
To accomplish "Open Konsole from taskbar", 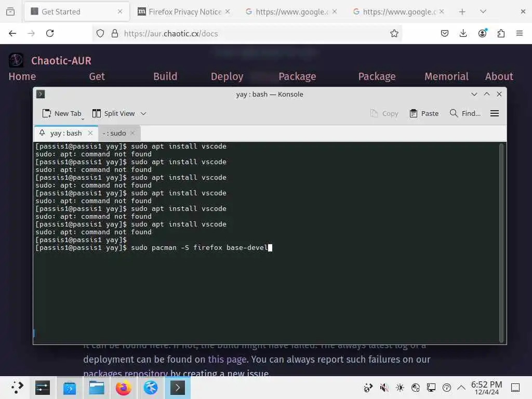I will (x=178, y=388).
